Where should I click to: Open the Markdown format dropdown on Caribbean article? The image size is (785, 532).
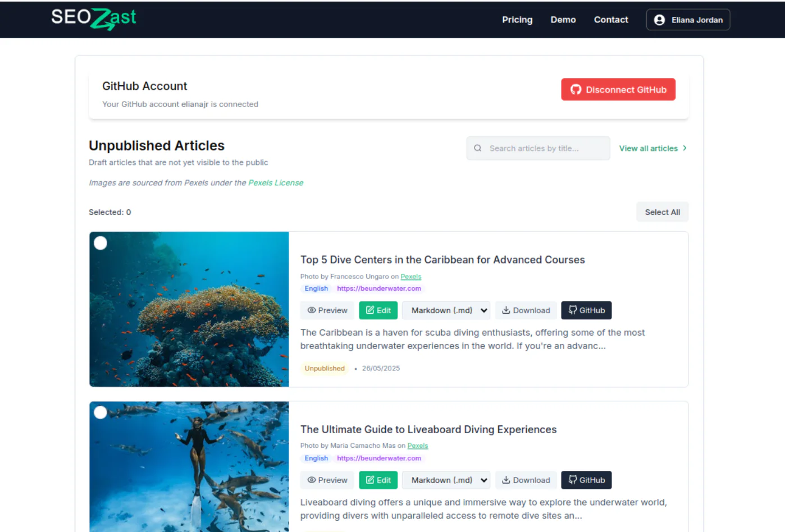point(445,310)
